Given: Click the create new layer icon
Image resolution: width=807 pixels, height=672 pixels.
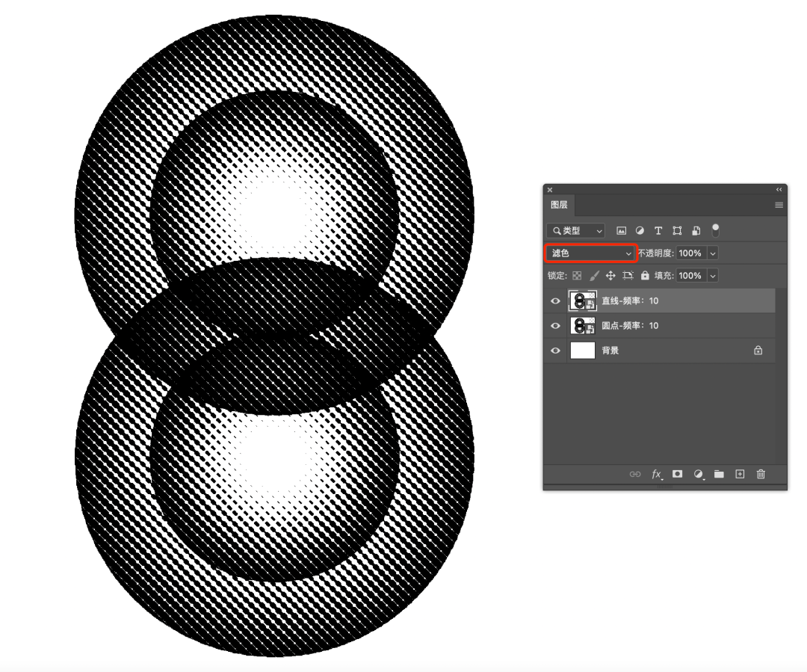Looking at the screenshot, I should pos(740,474).
